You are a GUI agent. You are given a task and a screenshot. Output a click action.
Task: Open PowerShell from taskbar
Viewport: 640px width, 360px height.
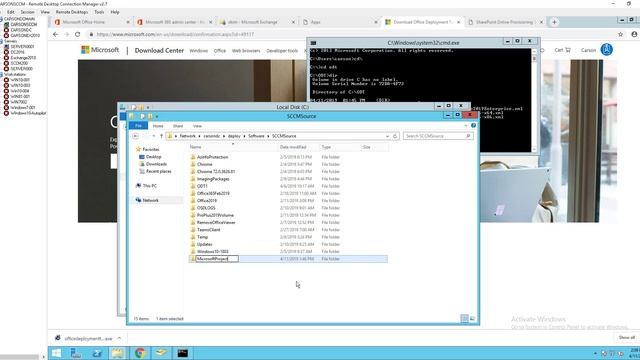tap(97, 353)
